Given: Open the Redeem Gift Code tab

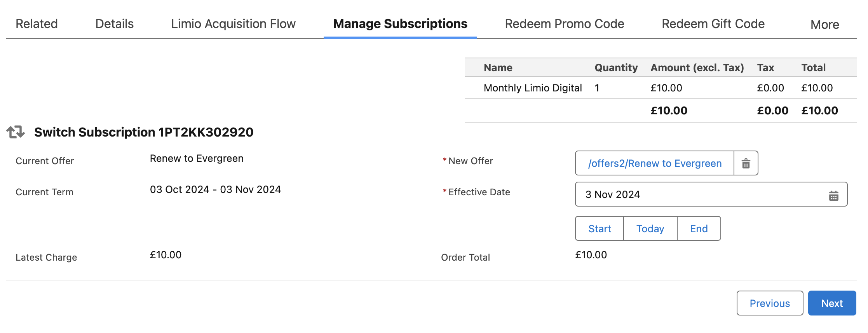Looking at the screenshot, I should coord(713,24).
